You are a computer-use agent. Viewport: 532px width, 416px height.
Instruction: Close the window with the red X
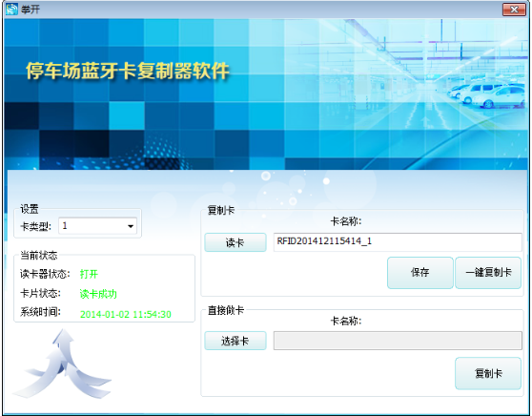[514, 10]
